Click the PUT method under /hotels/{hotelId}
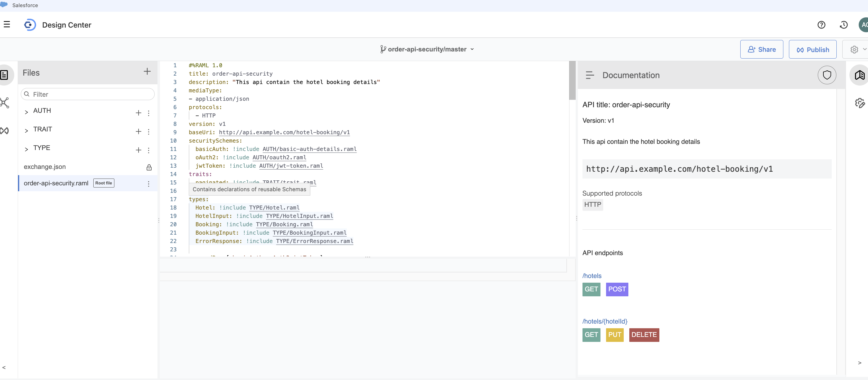The width and height of the screenshot is (868, 380). pos(615,334)
